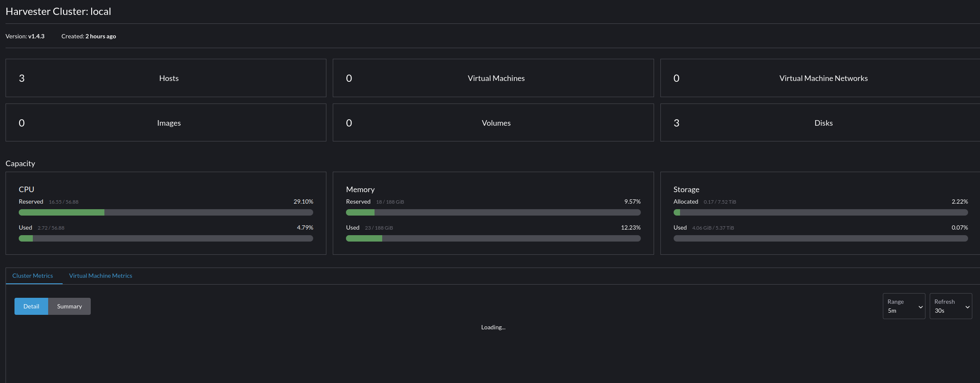The image size is (980, 383).
Task: Click the storage used 4.06 GiB / 5.37 TiB
Action: pyautogui.click(x=713, y=228)
